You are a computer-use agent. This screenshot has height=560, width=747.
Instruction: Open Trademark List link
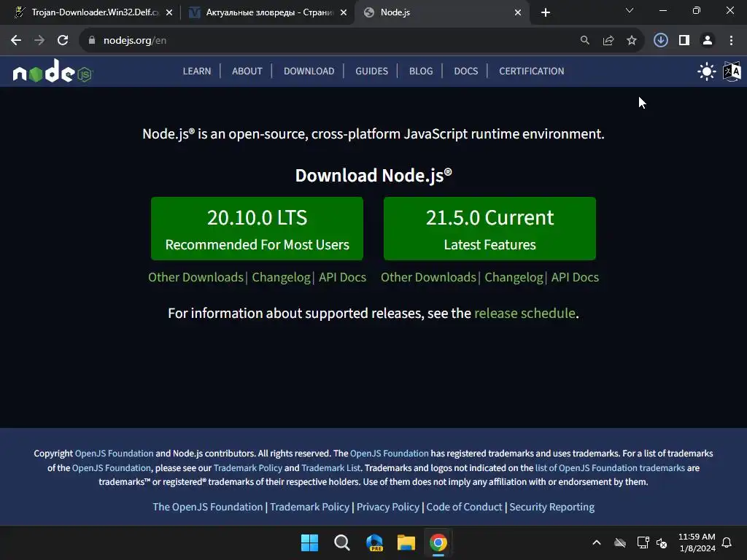coord(330,467)
